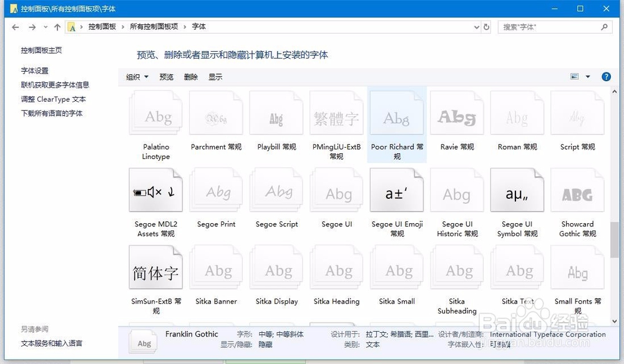Select the PMingLiU-ExtB font icon

point(337,113)
